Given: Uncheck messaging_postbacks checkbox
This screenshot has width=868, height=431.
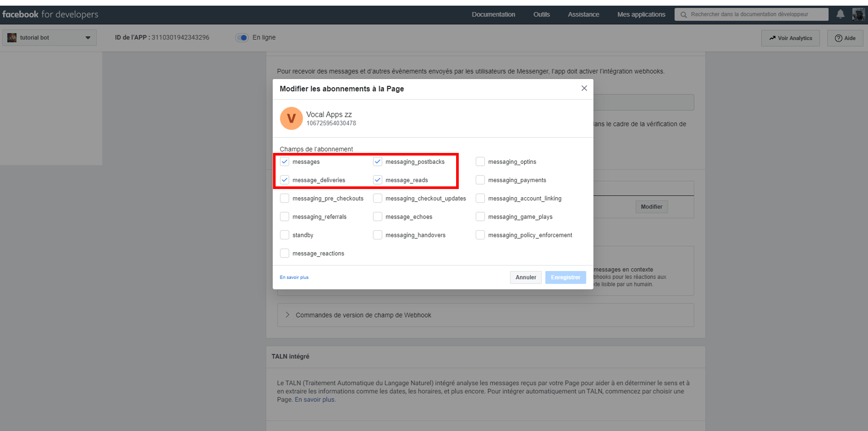Looking at the screenshot, I should [x=378, y=162].
